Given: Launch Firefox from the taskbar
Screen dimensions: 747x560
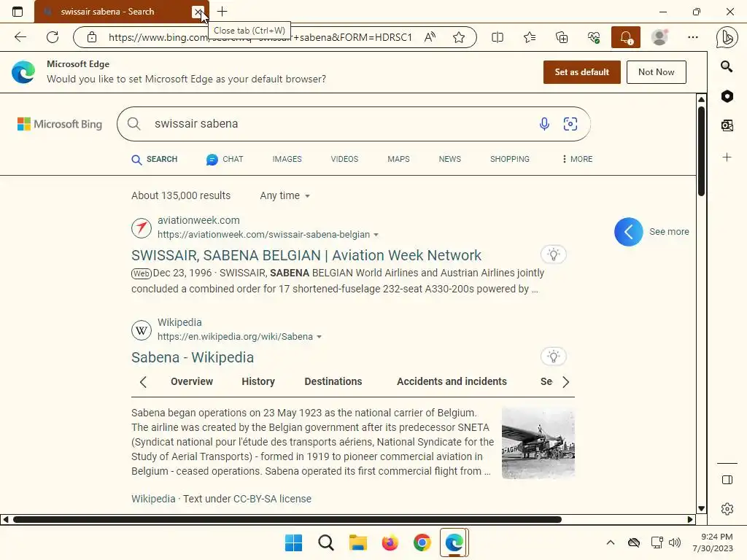Looking at the screenshot, I should click(x=390, y=542).
